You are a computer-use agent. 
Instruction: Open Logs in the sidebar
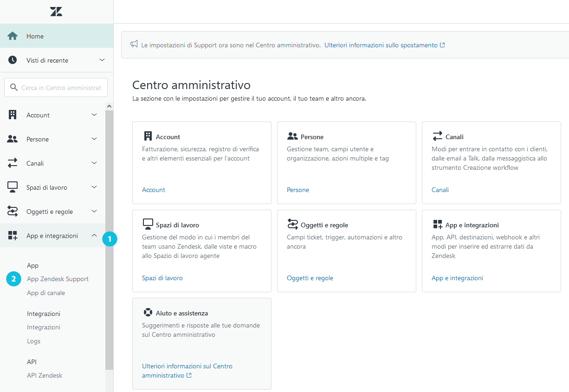pyautogui.click(x=33, y=341)
